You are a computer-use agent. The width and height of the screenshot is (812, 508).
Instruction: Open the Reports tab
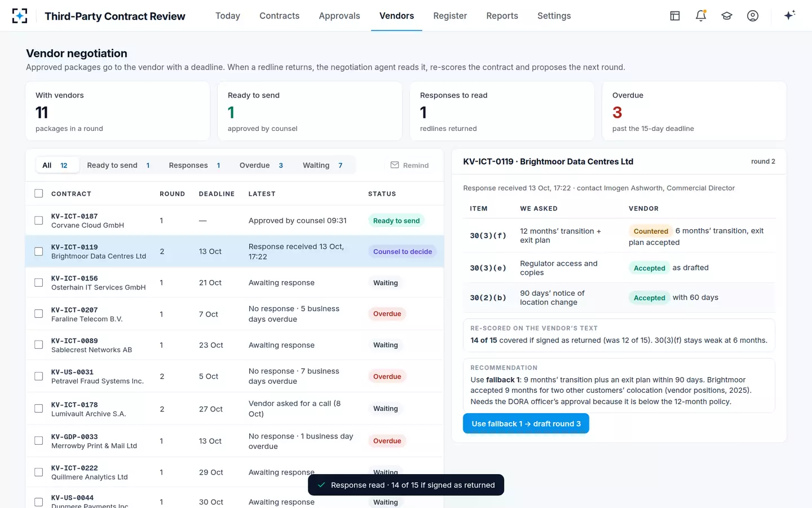coord(502,16)
